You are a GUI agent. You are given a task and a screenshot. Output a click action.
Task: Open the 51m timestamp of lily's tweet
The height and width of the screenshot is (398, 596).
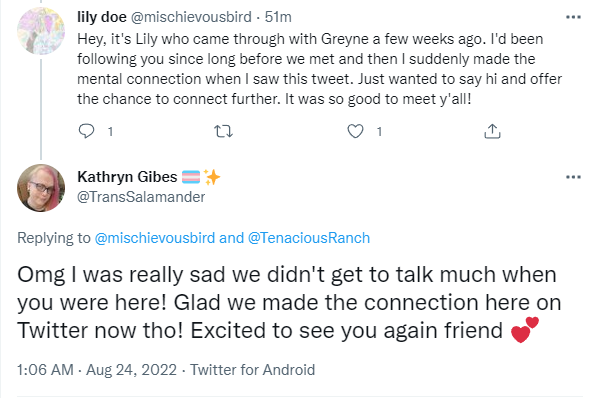pyautogui.click(x=278, y=17)
